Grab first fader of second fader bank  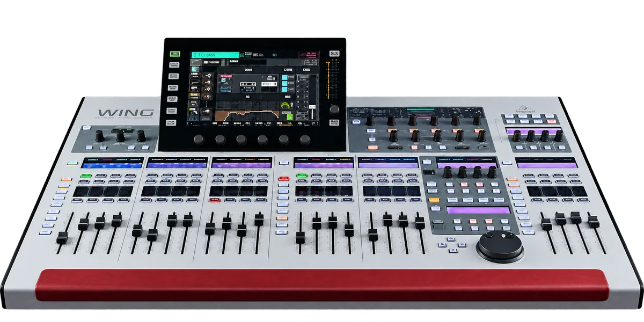point(137,231)
